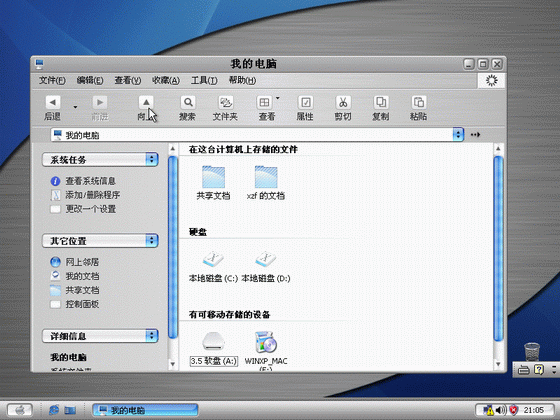Open the Apple start button
The height and width of the screenshot is (420, 560).
tap(20, 410)
